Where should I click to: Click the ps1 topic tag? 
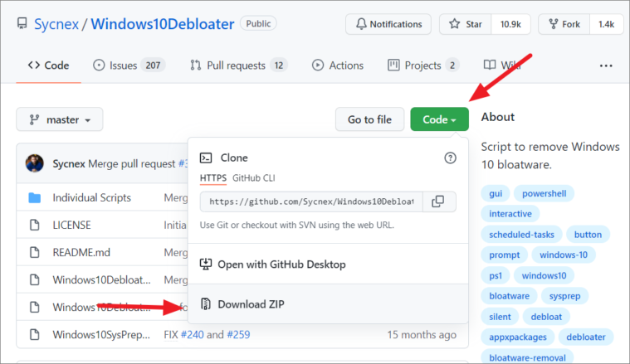[x=496, y=276]
